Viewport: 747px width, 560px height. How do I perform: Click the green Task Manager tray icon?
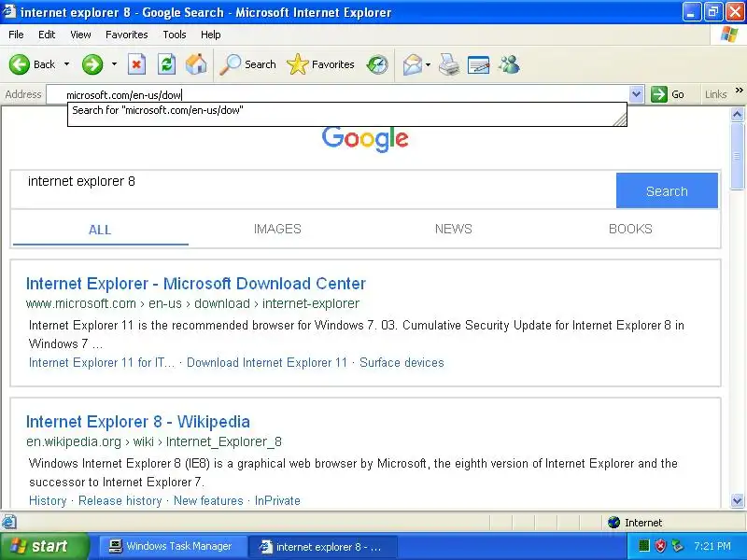tap(643, 546)
